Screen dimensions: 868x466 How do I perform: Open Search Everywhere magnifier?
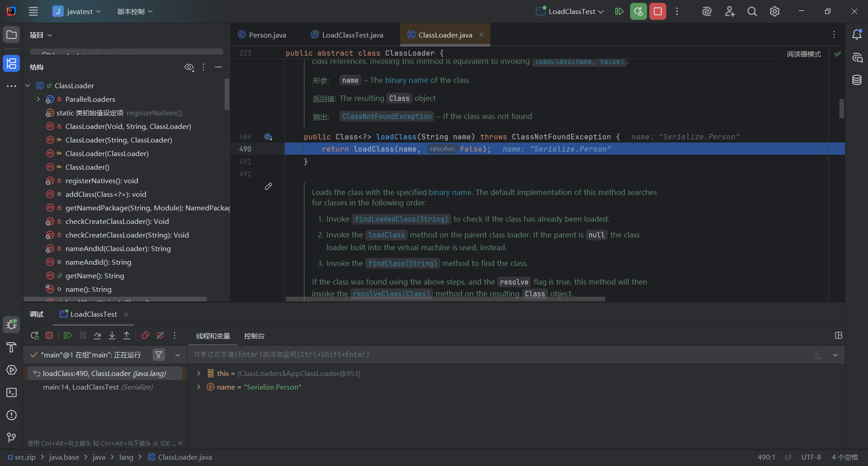752,11
